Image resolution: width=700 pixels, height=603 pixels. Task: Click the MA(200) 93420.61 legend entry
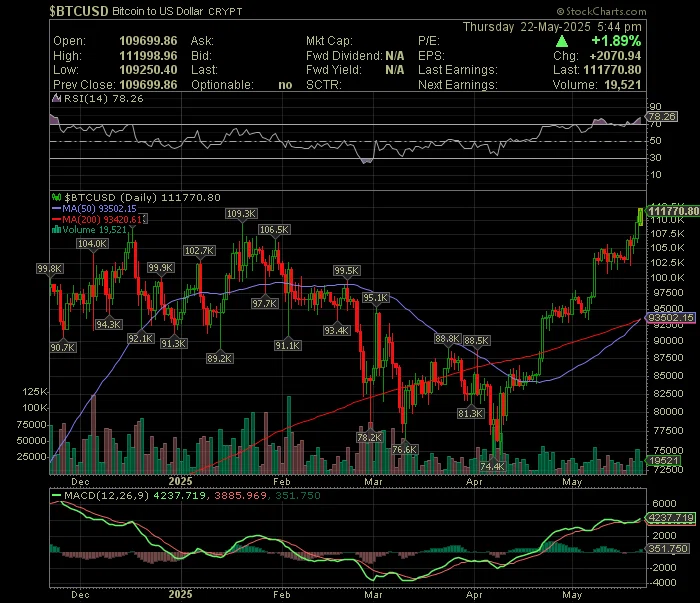click(102, 219)
